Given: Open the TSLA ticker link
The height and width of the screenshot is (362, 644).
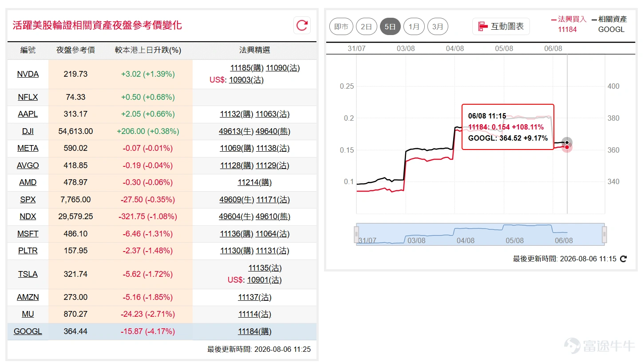Looking at the screenshot, I should tap(28, 274).
